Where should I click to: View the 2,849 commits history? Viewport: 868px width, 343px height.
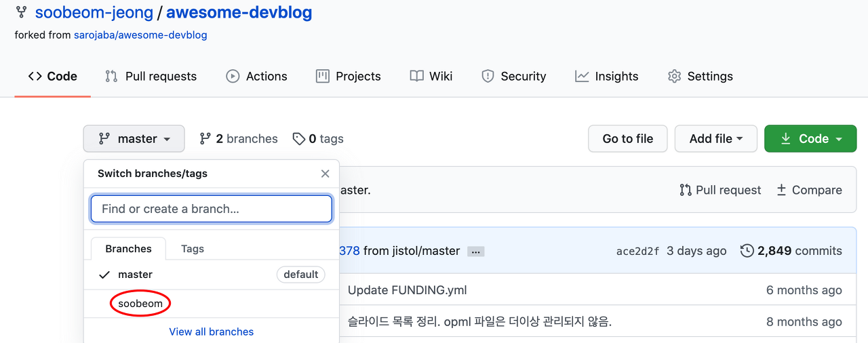(791, 251)
